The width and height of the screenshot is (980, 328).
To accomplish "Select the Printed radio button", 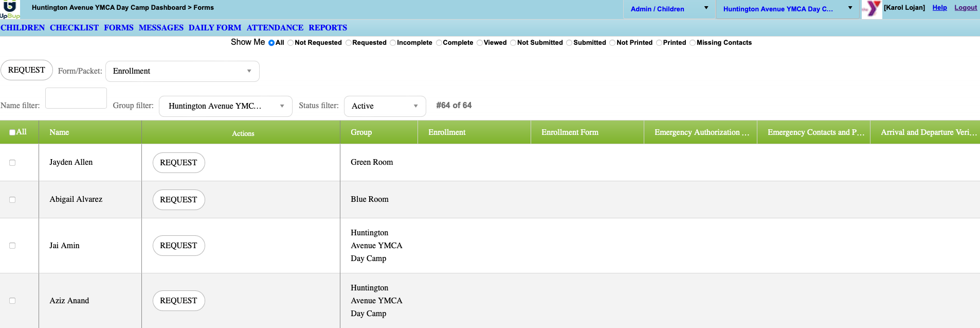I will 659,43.
